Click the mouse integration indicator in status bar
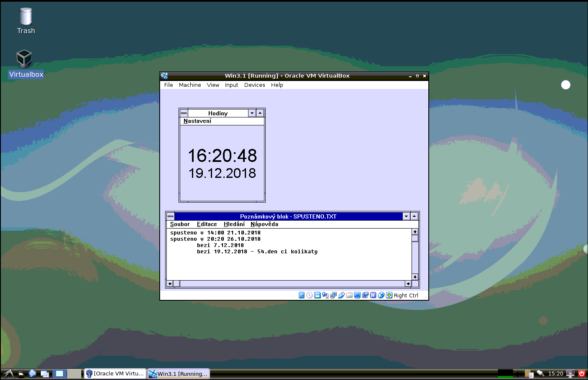The height and width of the screenshot is (380, 588). point(381,295)
